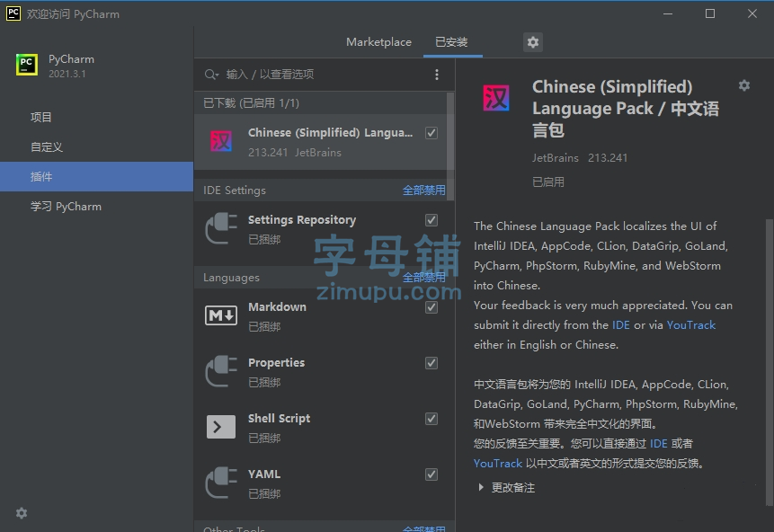Image resolution: width=774 pixels, height=532 pixels.
Task: Disable the Chinese Language Pack checkbox
Action: tap(431, 133)
